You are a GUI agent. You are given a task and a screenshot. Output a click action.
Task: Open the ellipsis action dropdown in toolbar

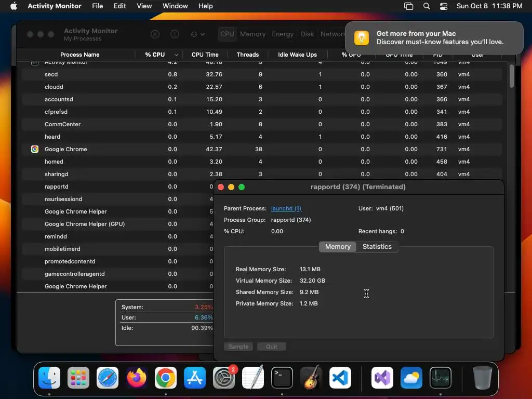coord(198,34)
